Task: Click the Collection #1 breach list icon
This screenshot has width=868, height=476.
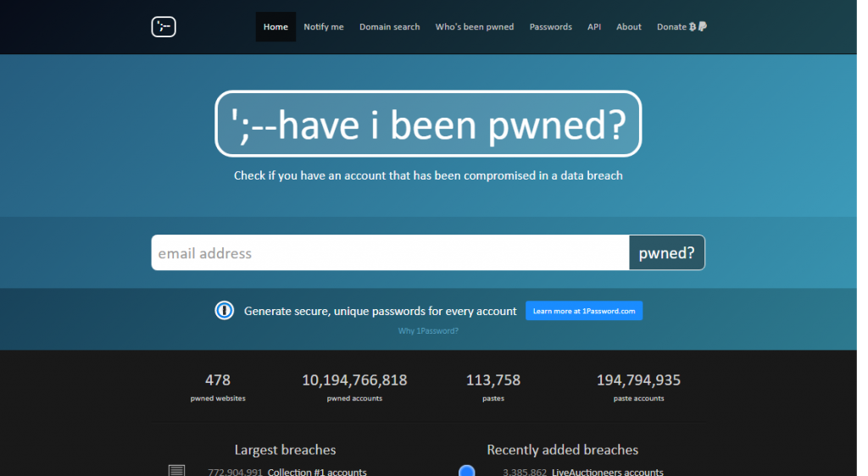Action: pyautogui.click(x=176, y=470)
